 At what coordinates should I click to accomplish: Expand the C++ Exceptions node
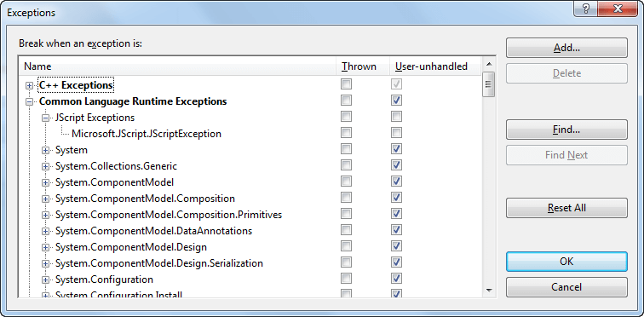point(29,86)
